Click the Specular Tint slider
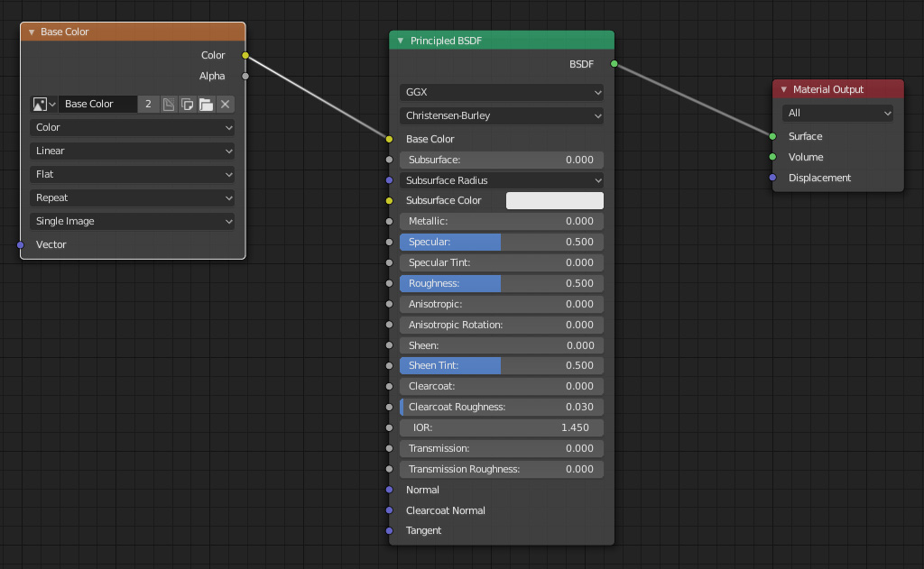Screen dimensions: 924x569 pos(502,262)
